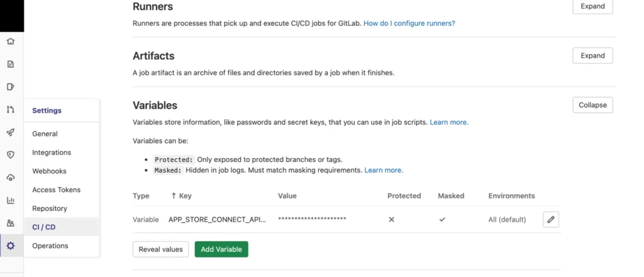Click the 'Variable' type cell

click(x=145, y=220)
